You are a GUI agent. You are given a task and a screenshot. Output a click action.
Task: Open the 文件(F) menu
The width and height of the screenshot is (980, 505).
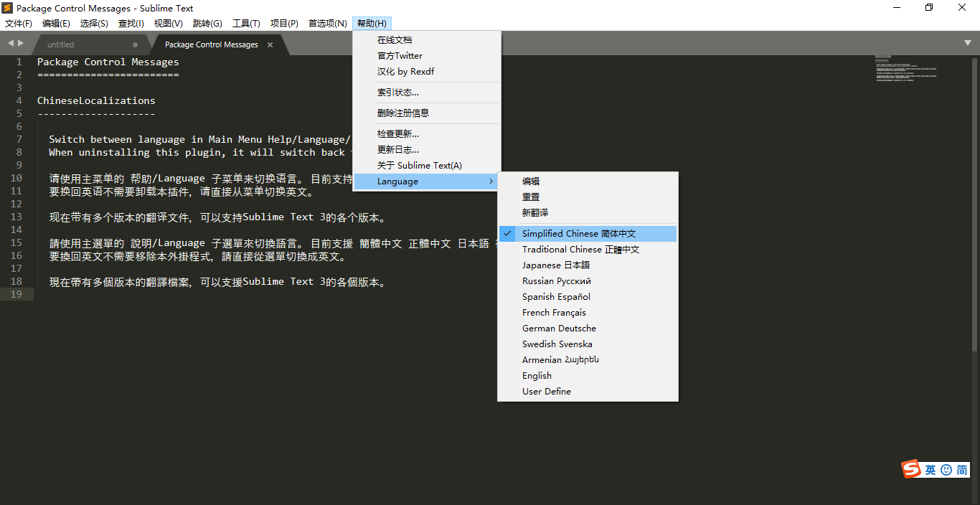coord(19,24)
